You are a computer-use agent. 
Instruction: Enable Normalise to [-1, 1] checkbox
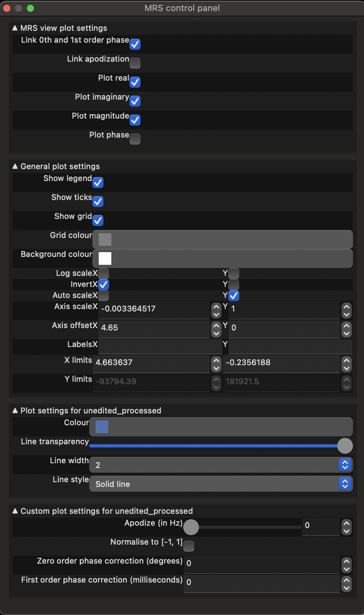[189, 546]
